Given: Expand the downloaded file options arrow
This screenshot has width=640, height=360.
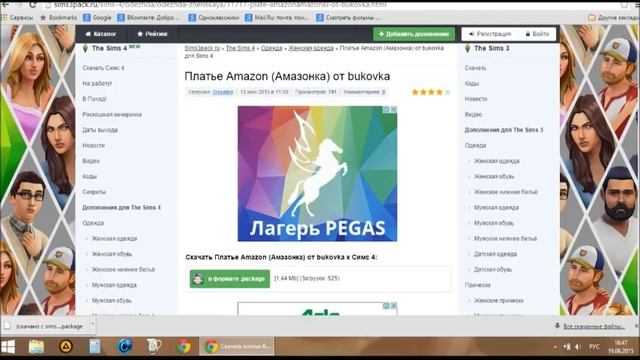Looking at the screenshot, I should click(x=93, y=325).
